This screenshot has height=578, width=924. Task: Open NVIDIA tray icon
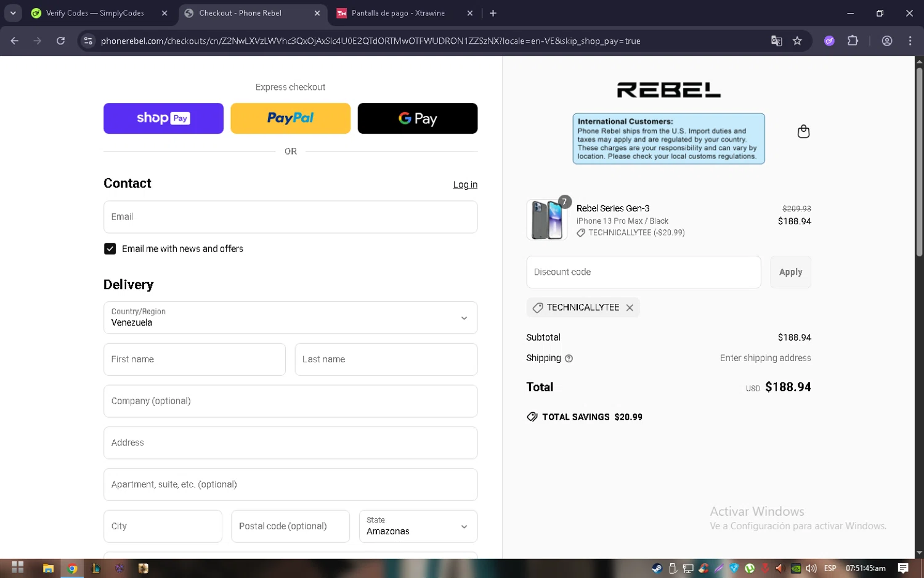coord(796,568)
